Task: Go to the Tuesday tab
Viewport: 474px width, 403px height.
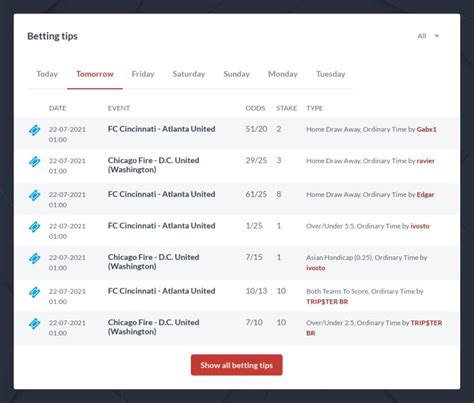Action: click(330, 74)
